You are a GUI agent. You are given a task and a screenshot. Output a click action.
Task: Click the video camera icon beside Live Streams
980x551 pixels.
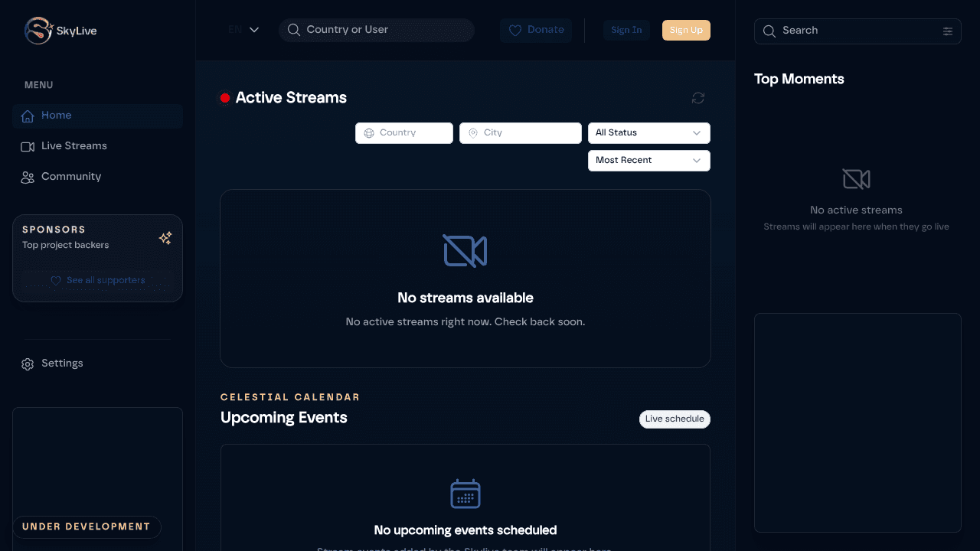point(28,147)
